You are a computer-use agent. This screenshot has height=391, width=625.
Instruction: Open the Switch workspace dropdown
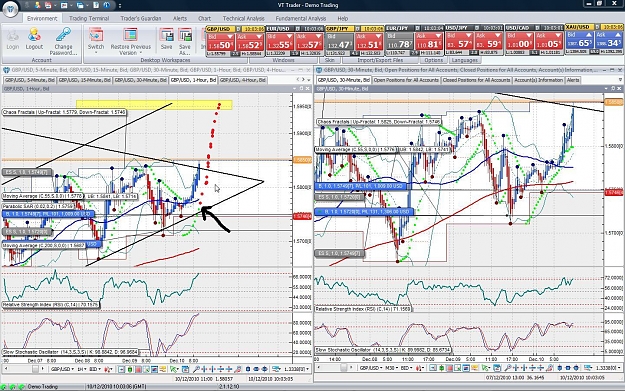[96, 52]
